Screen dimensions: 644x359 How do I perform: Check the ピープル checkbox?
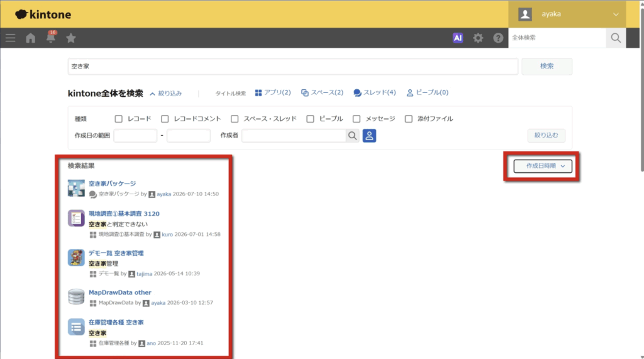point(310,119)
